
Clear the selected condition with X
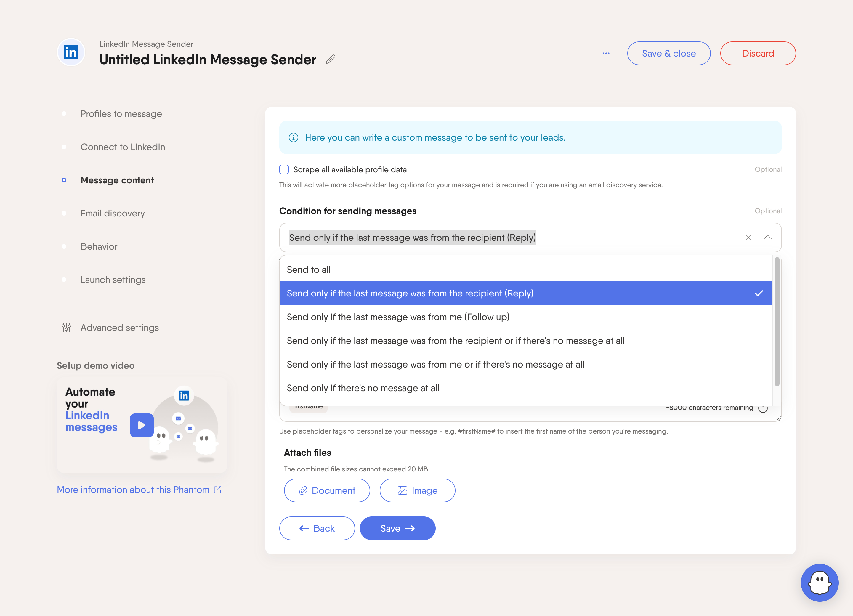click(x=748, y=238)
